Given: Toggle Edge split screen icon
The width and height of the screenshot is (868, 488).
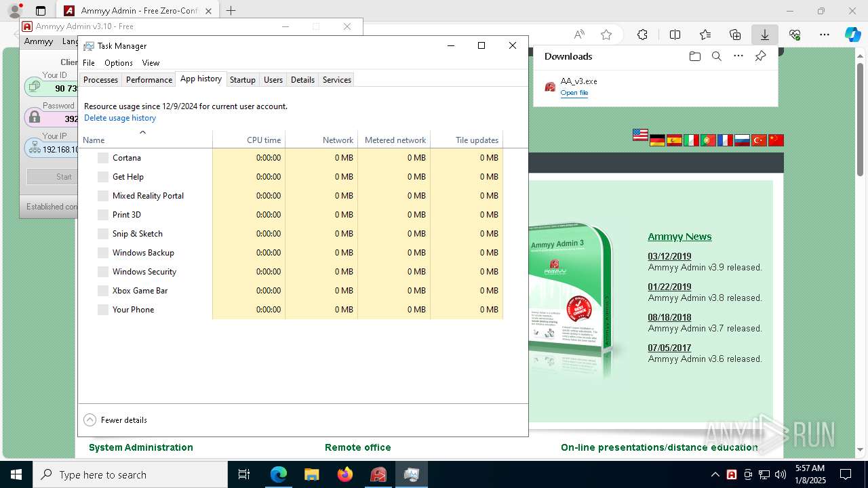Looking at the screenshot, I should pyautogui.click(x=675, y=35).
